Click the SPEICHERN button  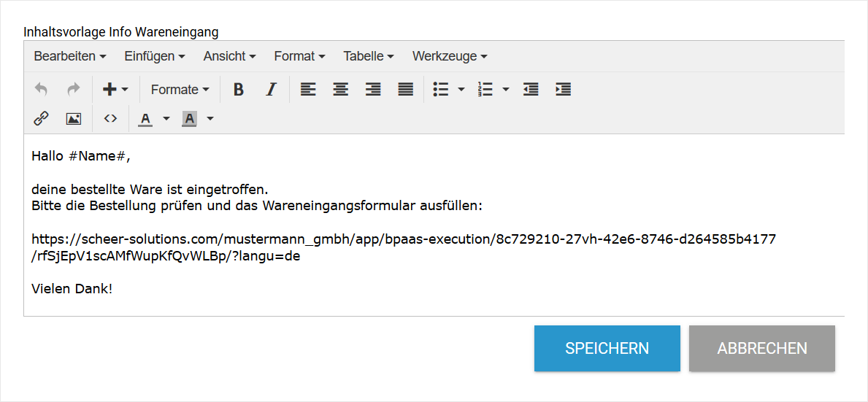(607, 349)
